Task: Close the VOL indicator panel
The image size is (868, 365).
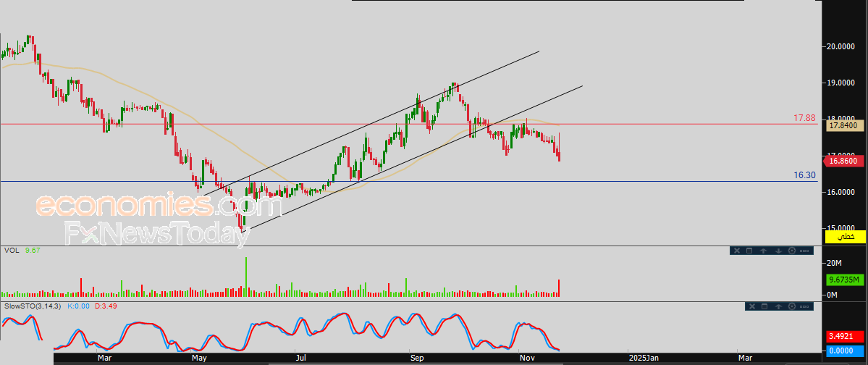Action: coord(737,251)
